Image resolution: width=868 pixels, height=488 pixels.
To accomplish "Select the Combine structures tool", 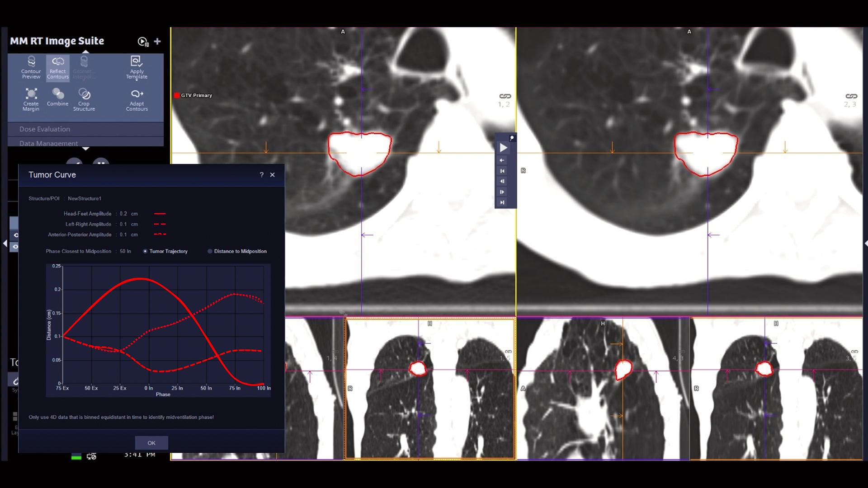I will click(x=57, y=97).
